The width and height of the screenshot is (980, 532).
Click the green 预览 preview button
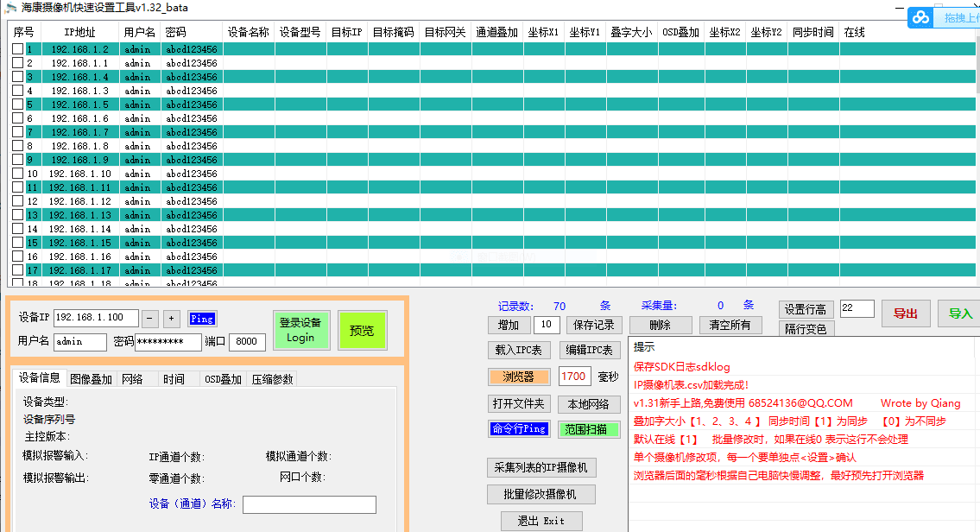point(363,330)
